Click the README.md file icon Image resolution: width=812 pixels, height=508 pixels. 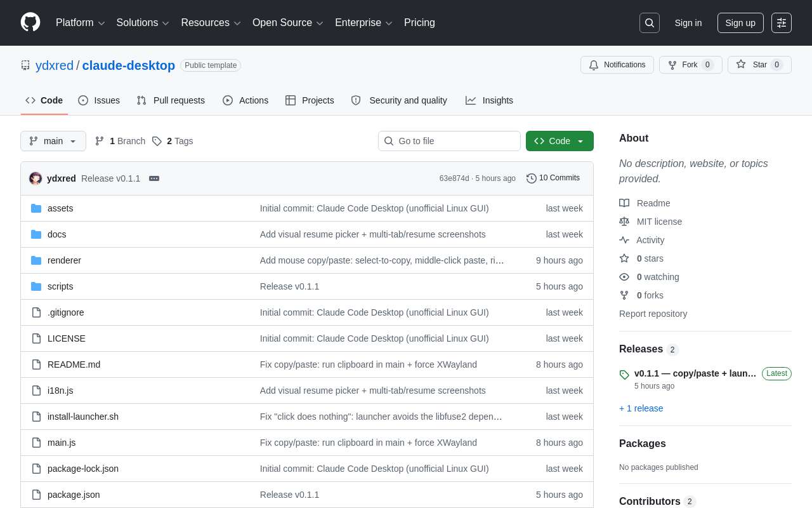pyautogui.click(x=36, y=364)
